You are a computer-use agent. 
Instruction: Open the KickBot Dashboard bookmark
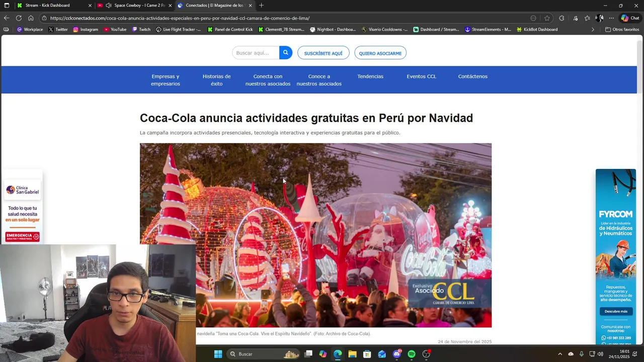pos(537,30)
